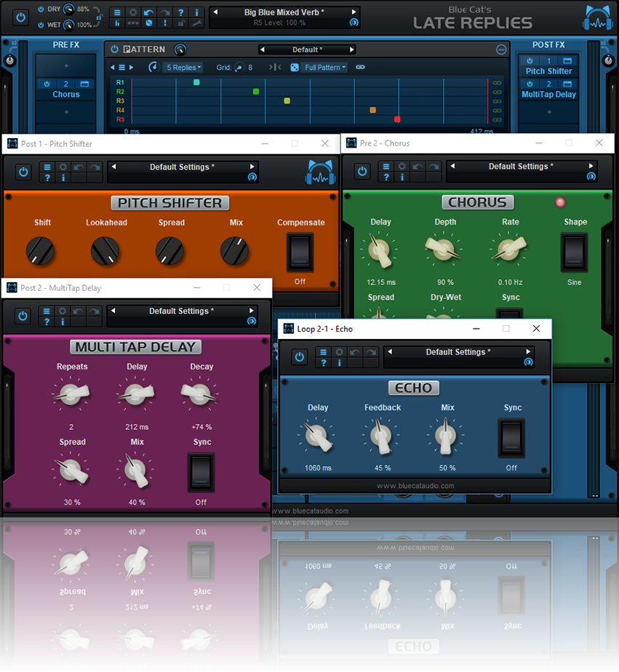Toggle the Pitch Shifter Compensate switch
This screenshot has height=672, width=619.
[300, 252]
